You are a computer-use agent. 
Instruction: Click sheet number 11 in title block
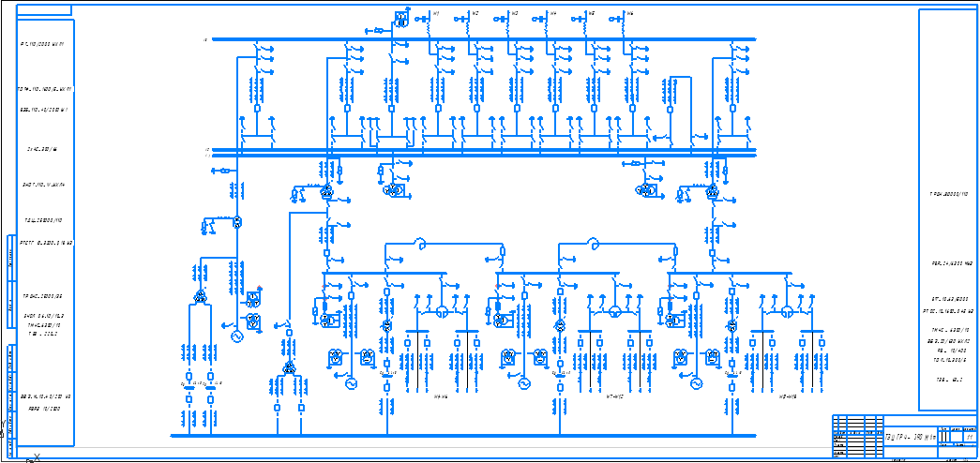click(969, 437)
